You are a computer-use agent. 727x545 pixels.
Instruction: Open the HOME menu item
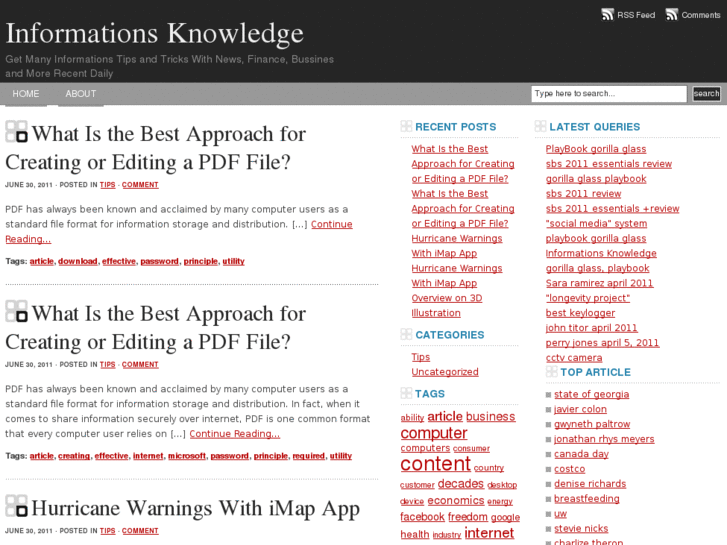pos(26,94)
